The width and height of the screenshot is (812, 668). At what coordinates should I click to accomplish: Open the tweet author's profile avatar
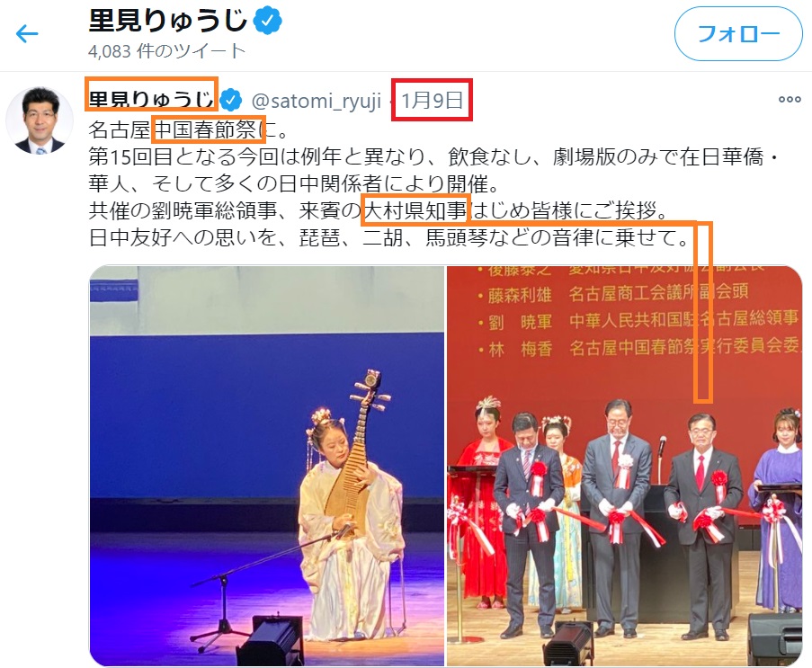pos(40,120)
